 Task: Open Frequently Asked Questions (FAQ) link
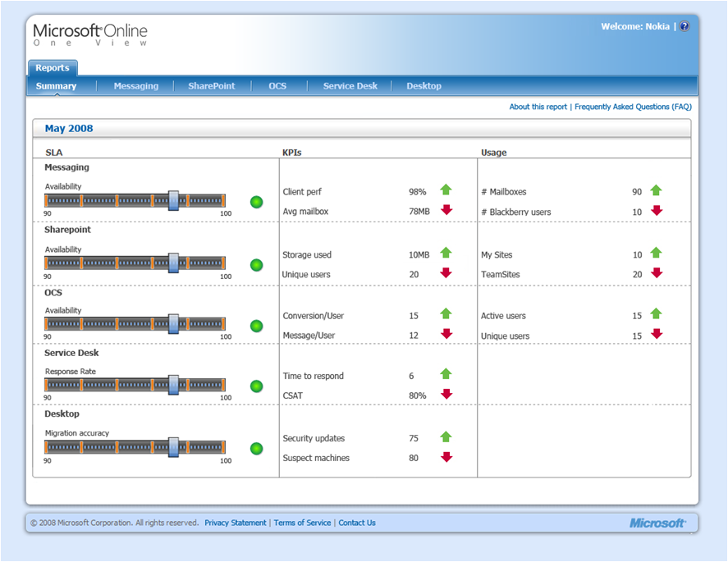(x=634, y=107)
